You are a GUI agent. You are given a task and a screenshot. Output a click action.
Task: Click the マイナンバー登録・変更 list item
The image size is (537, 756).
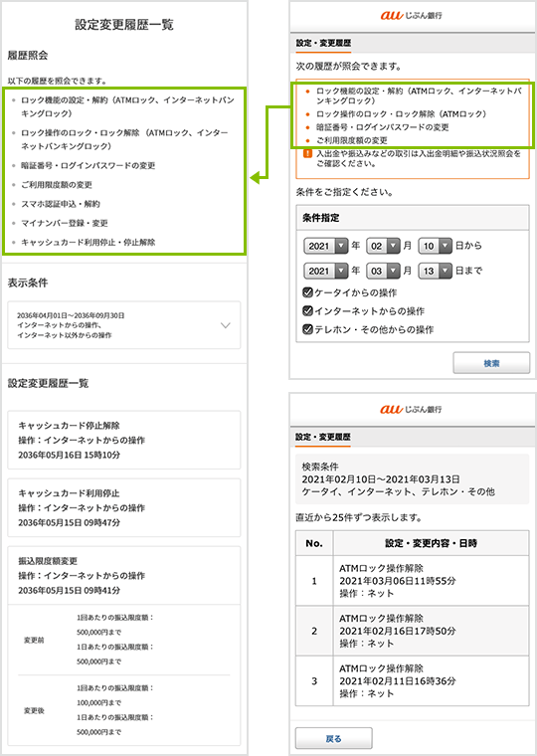click(65, 223)
